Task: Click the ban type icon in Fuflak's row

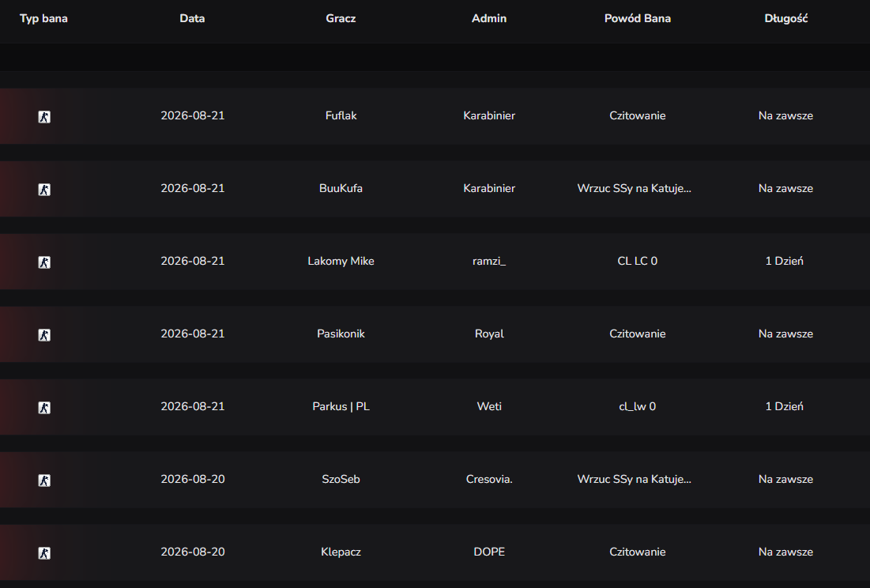Action: click(x=44, y=116)
